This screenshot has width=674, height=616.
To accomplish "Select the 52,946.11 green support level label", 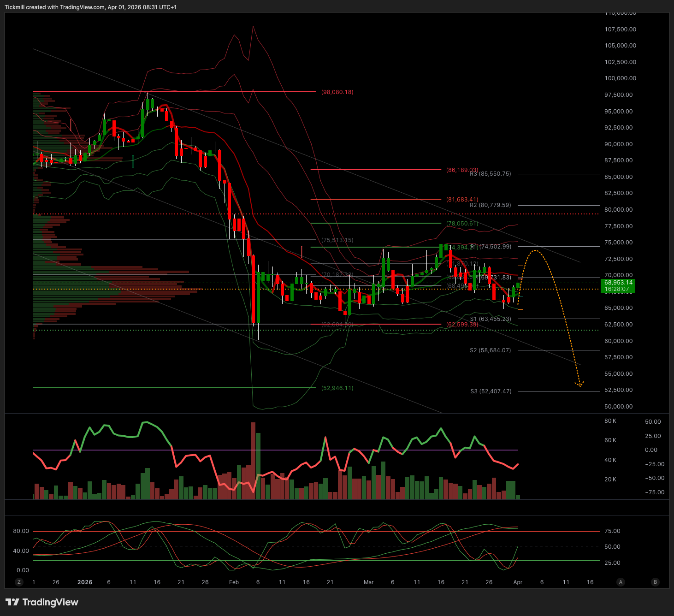I will coord(337,388).
